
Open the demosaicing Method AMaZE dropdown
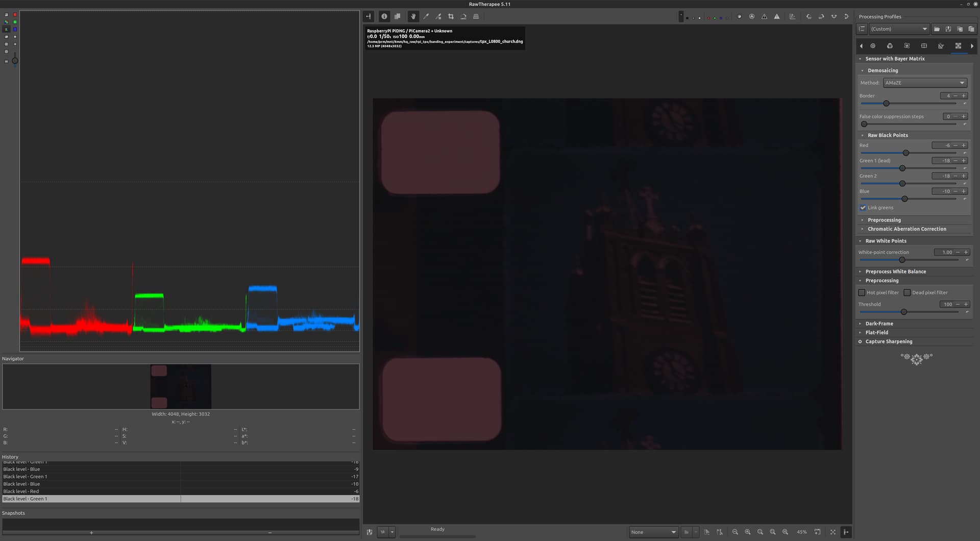[925, 83]
